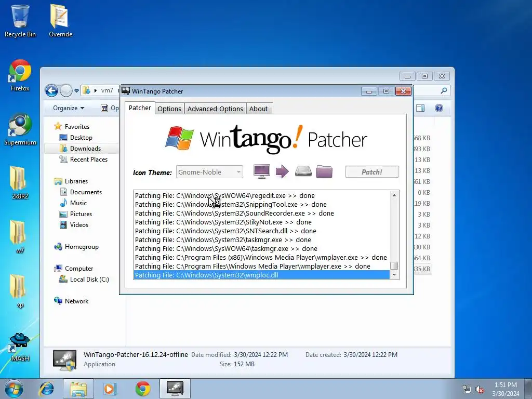The height and width of the screenshot is (399, 532).
Task: Click the Explorer forward arrow button
Action: pyautogui.click(x=66, y=90)
